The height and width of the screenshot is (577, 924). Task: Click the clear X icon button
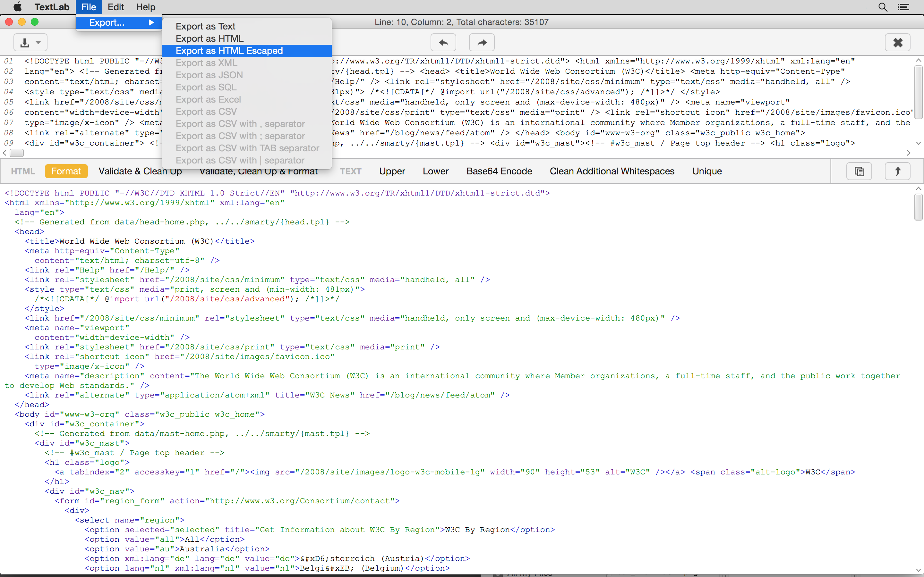coord(897,42)
